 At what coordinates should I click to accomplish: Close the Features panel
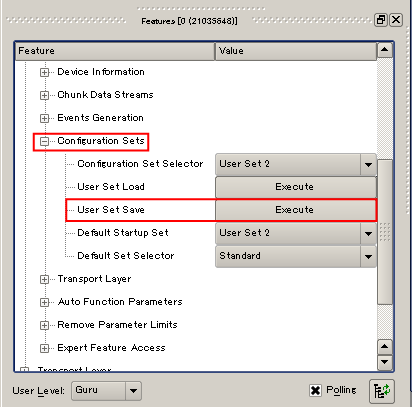pos(396,20)
